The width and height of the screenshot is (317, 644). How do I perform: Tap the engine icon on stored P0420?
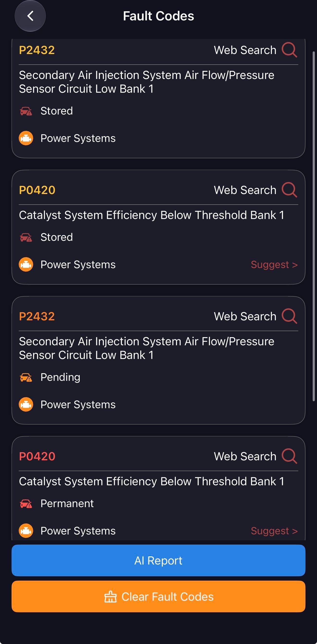click(x=26, y=264)
